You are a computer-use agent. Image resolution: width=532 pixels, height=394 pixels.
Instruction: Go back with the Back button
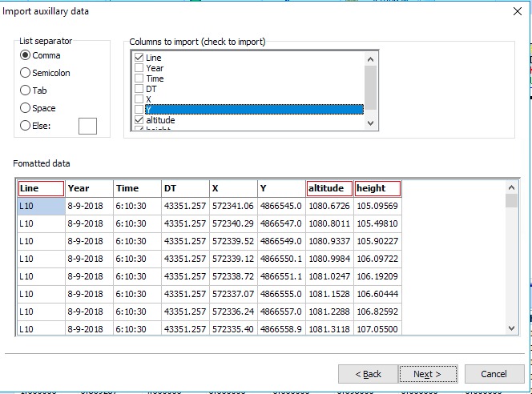367,374
